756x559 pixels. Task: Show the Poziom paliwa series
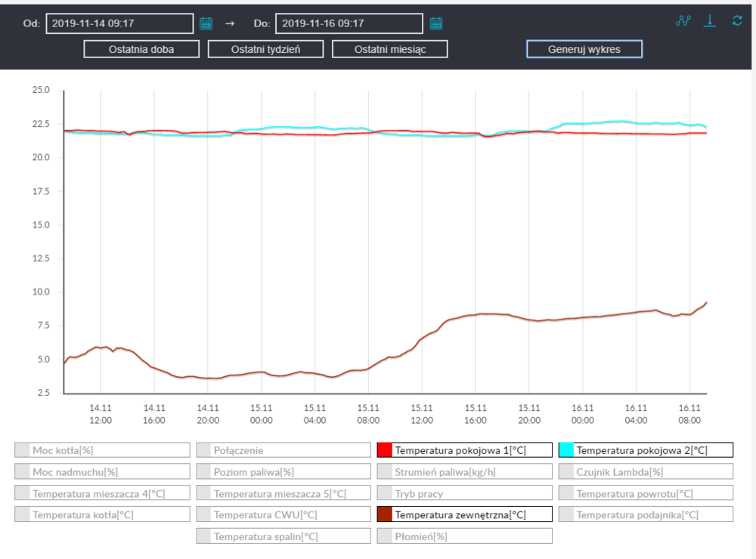283,472
